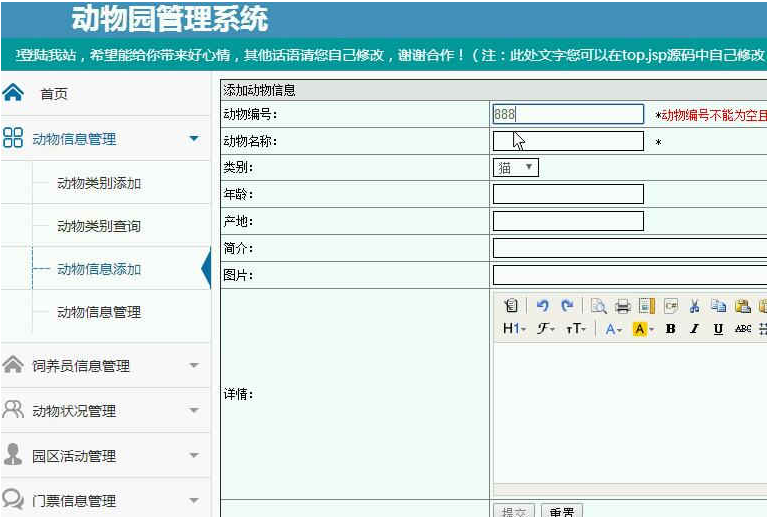Click the people icon beside 动物状况管理
773x517 pixels.
click(x=13, y=409)
